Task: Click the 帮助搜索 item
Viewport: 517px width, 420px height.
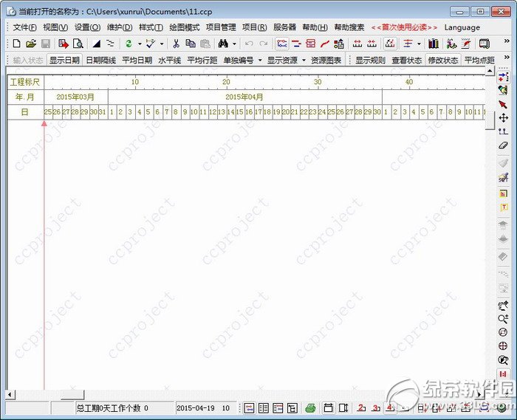Action: point(349,27)
